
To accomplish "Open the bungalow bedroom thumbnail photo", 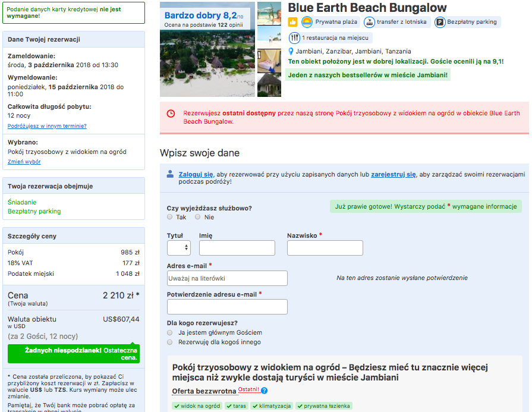I will coord(269,61).
